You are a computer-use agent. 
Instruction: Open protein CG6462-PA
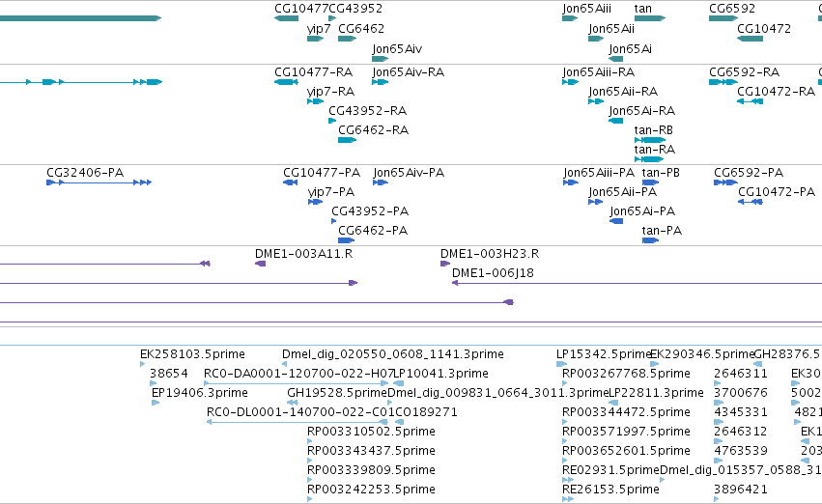(373, 231)
